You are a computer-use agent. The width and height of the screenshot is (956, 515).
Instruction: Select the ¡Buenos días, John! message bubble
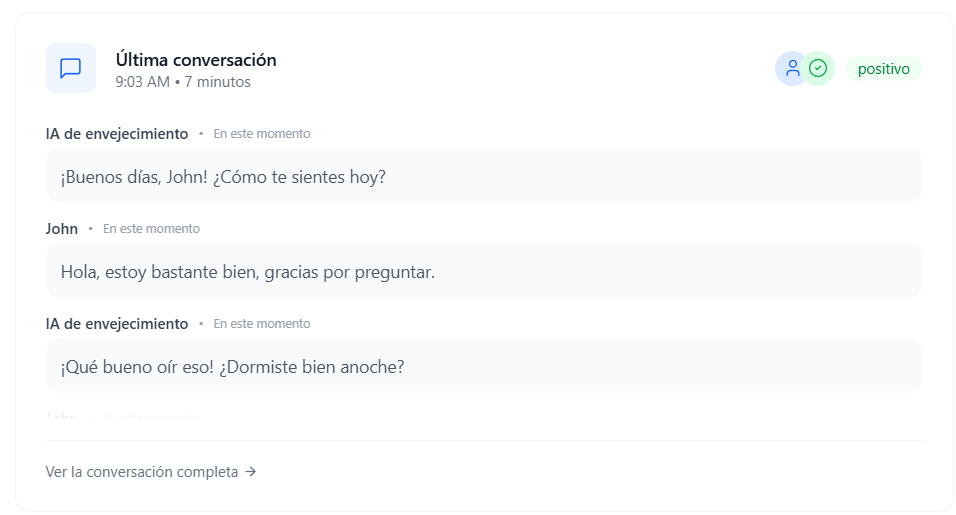click(x=484, y=177)
